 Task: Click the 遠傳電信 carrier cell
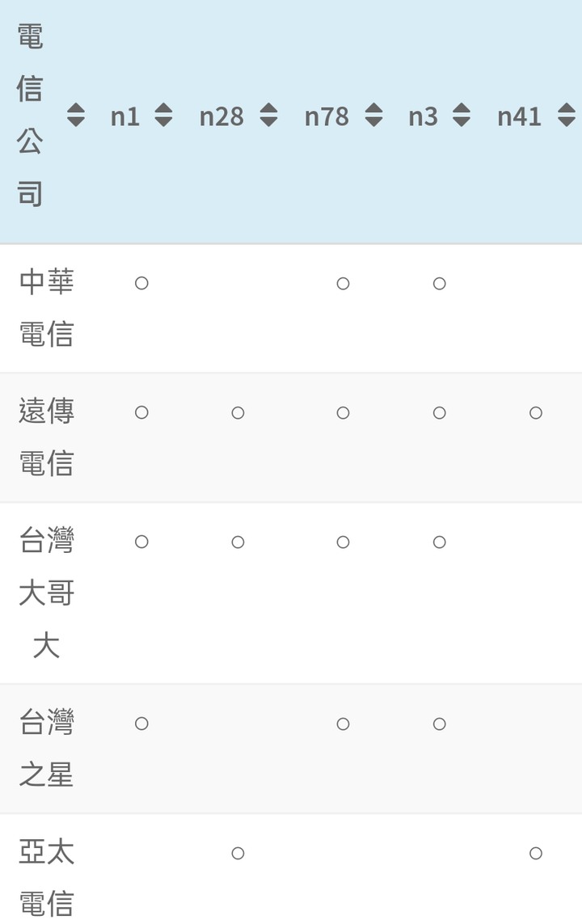[x=46, y=437]
